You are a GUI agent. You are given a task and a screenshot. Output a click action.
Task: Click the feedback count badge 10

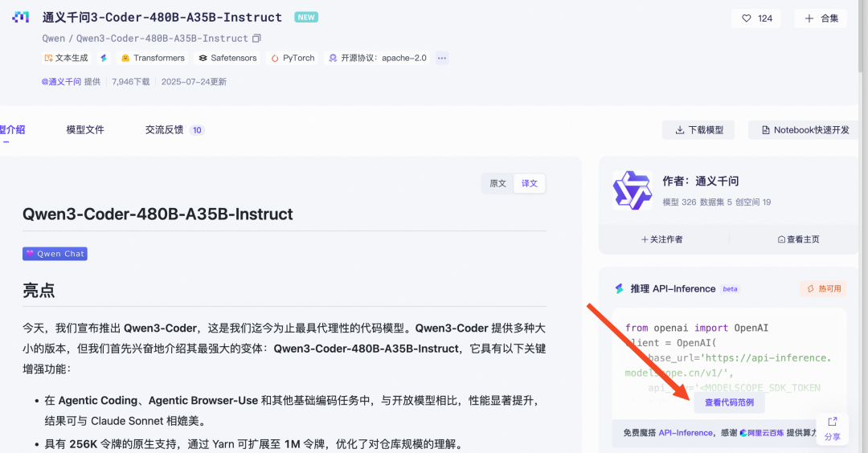pos(197,130)
